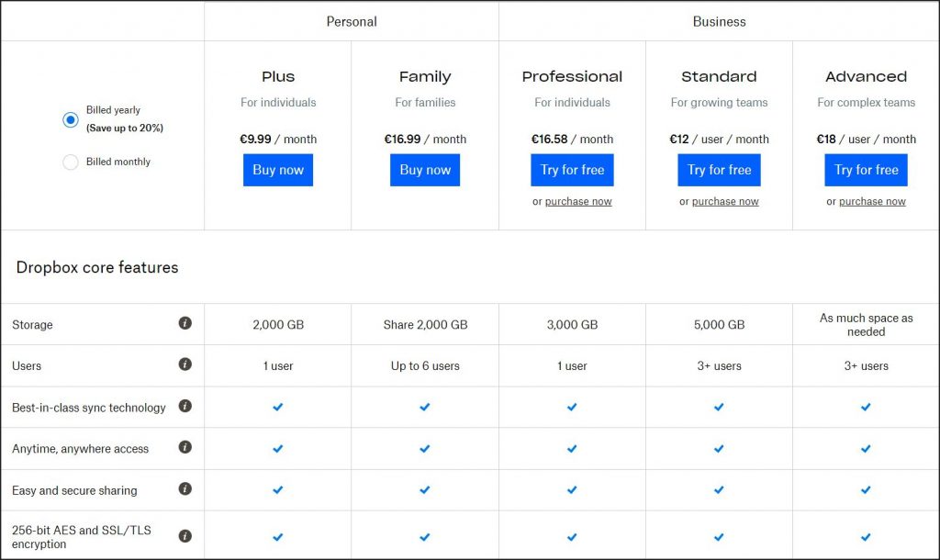The width and height of the screenshot is (940, 560).
Task: Open info icon for Users row
Action: (185, 364)
